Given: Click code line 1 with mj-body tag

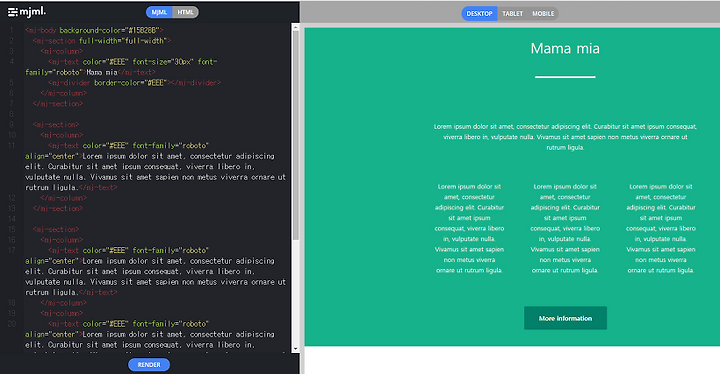Looking at the screenshot, I should click(x=94, y=30).
